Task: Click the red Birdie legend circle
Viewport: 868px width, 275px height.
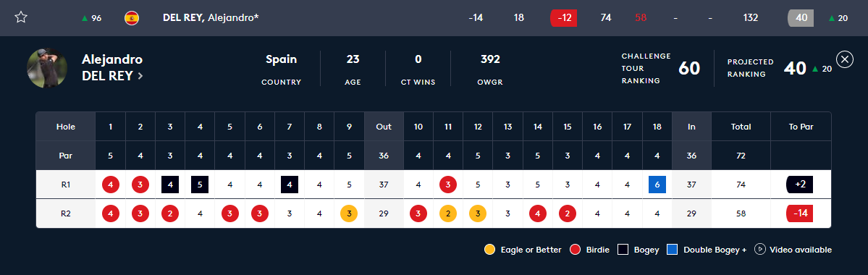Action: [575, 250]
